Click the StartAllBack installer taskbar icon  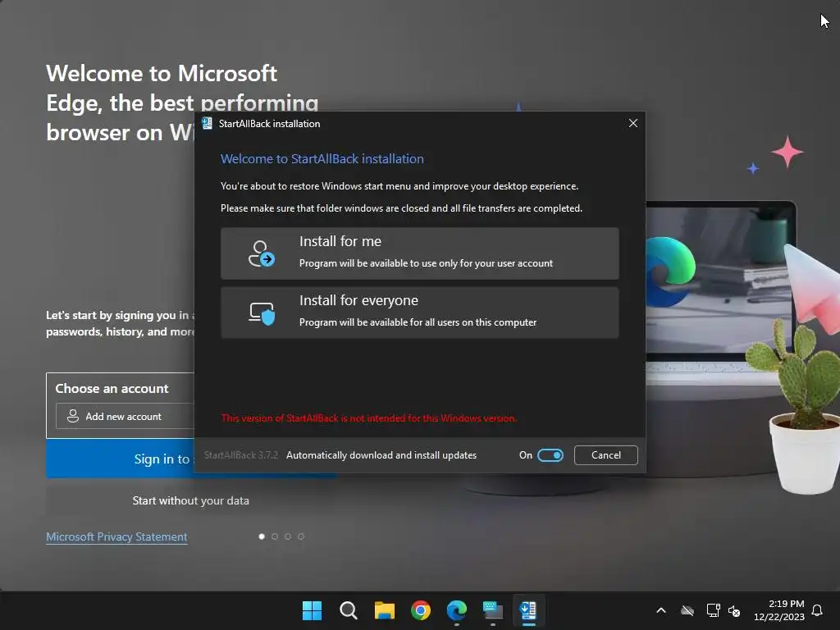pos(529,610)
